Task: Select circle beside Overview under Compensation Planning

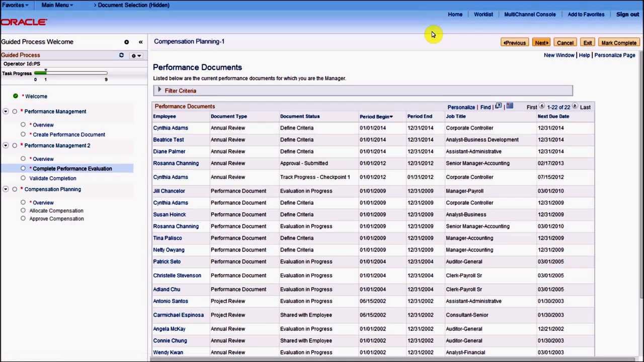Action: point(23,203)
